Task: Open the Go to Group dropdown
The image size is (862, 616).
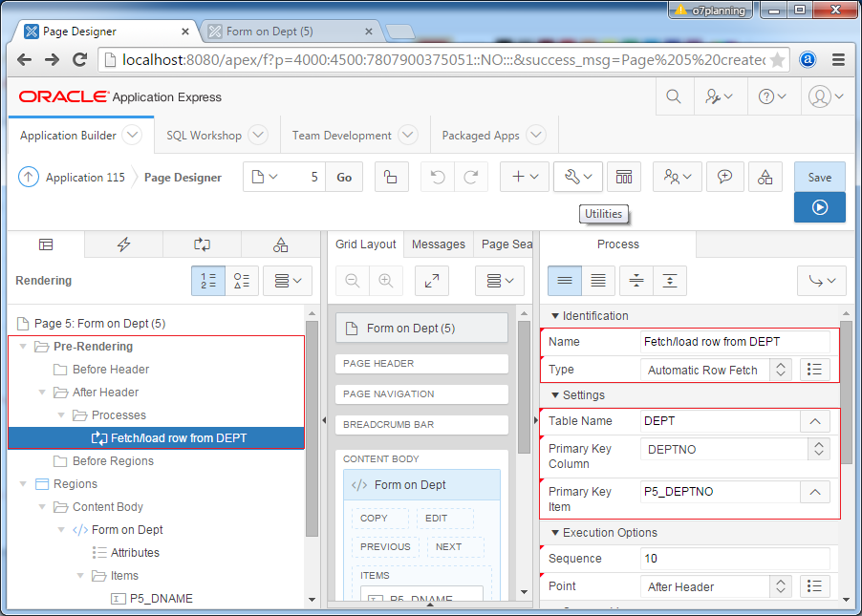Action: pyautogui.click(x=822, y=281)
